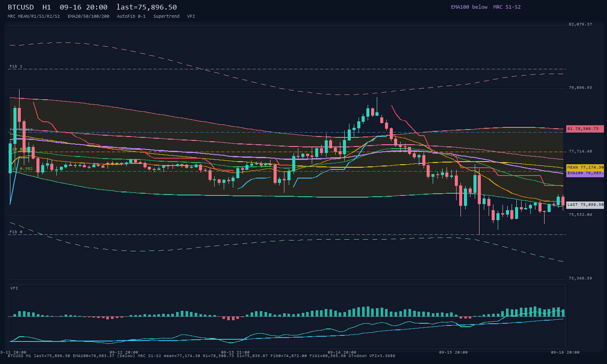Click the BTCUSD symbol in the header

coord(21,7)
